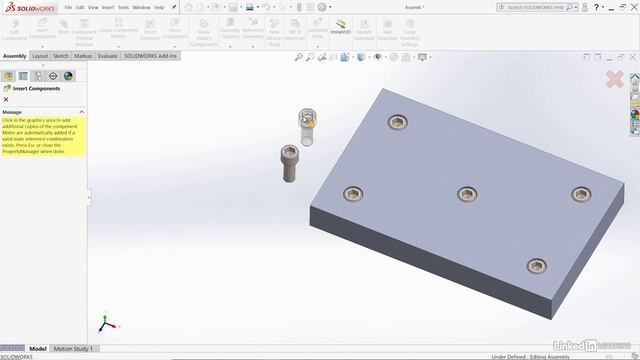Screen dimensions: 640x360
Task: Select the socket head screw beside the plate
Action: [290, 163]
